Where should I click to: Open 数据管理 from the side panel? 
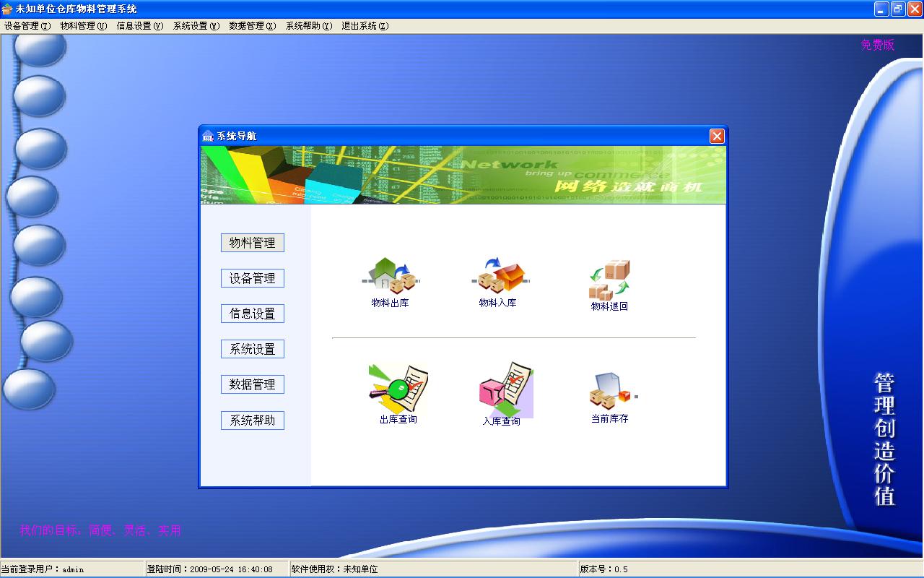253,384
